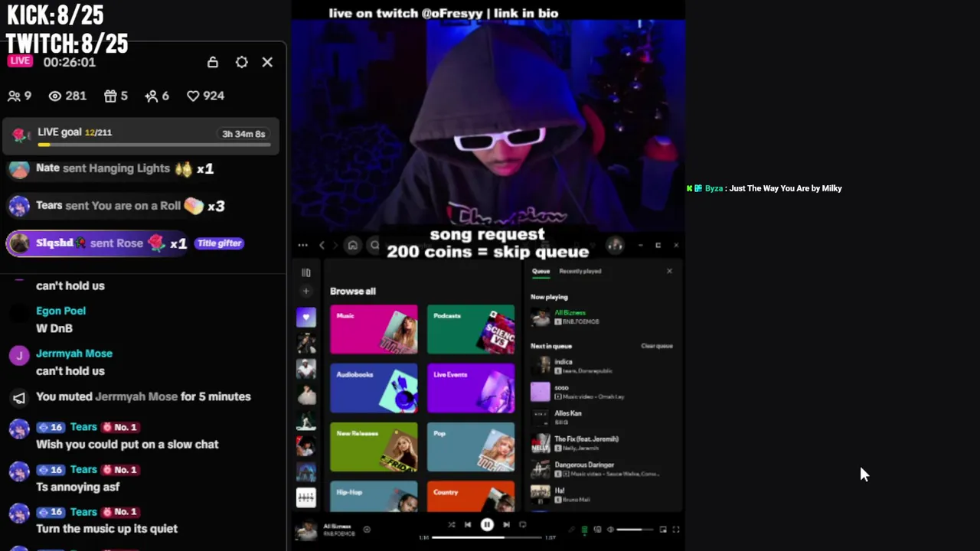The width and height of the screenshot is (980, 551).
Task: Select now playing track All Bizness
Action: [x=602, y=317]
